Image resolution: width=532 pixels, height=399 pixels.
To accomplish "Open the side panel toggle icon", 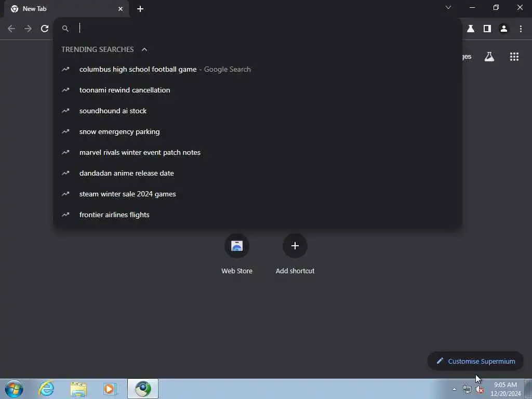I will pyautogui.click(x=487, y=29).
